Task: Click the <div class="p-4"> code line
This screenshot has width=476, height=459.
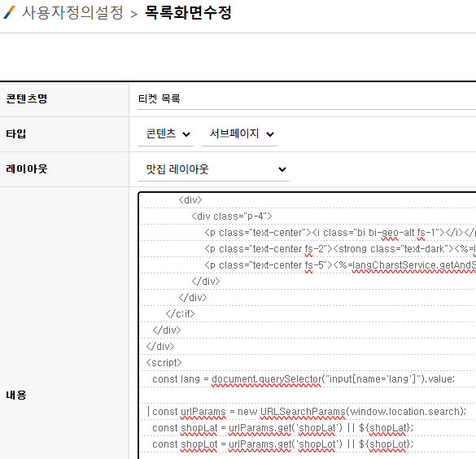Action: (x=232, y=216)
